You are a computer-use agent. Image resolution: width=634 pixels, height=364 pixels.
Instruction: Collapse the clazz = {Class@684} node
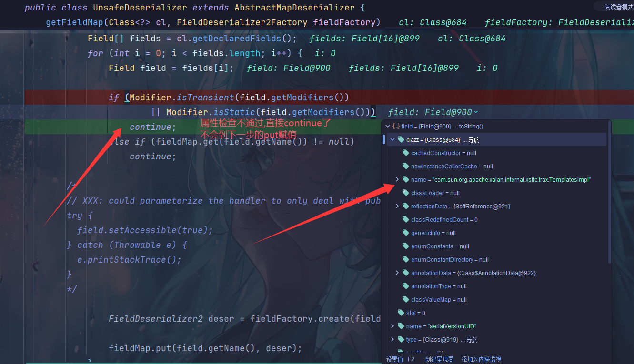coord(392,140)
